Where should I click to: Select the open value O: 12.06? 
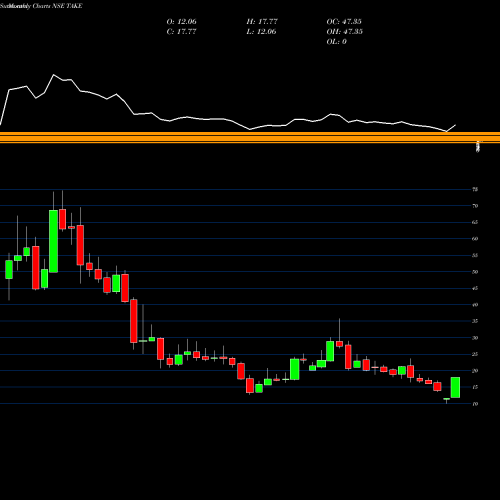click(x=181, y=22)
